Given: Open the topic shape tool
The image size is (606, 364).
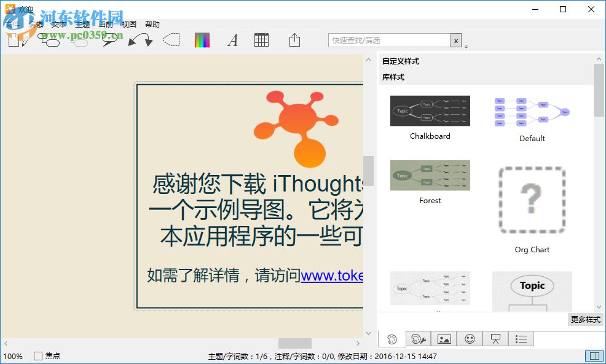Looking at the screenshot, I should point(50,41).
